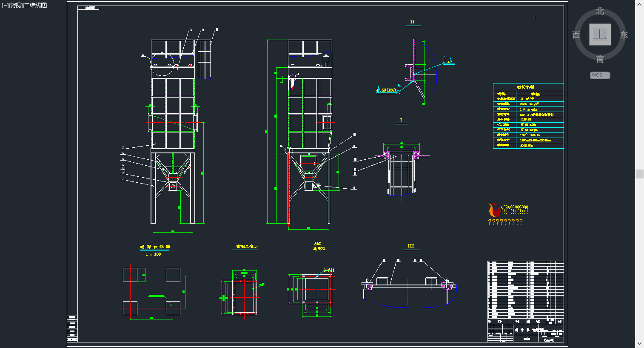Image resolution: width=644 pixels, height=348 pixels.
Task: Select the detail view III label
Action: click(x=410, y=246)
